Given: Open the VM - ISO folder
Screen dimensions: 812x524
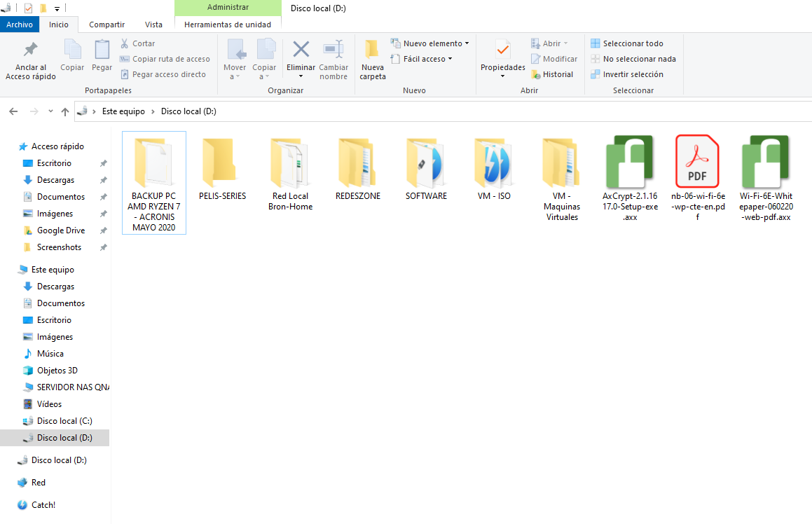Looking at the screenshot, I should click(494, 168).
